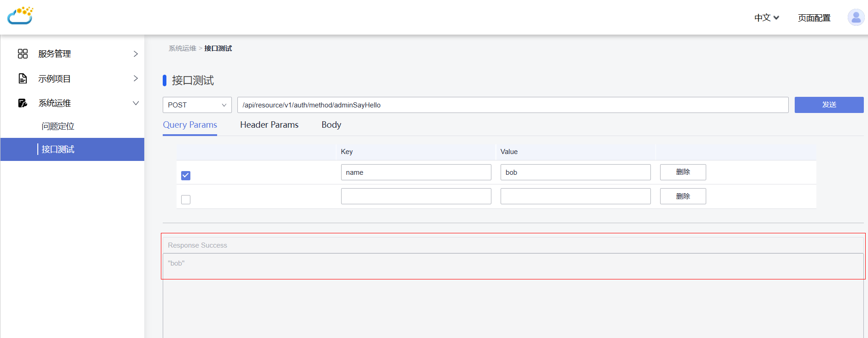Open 问题定位 in the sidebar

click(x=58, y=126)
